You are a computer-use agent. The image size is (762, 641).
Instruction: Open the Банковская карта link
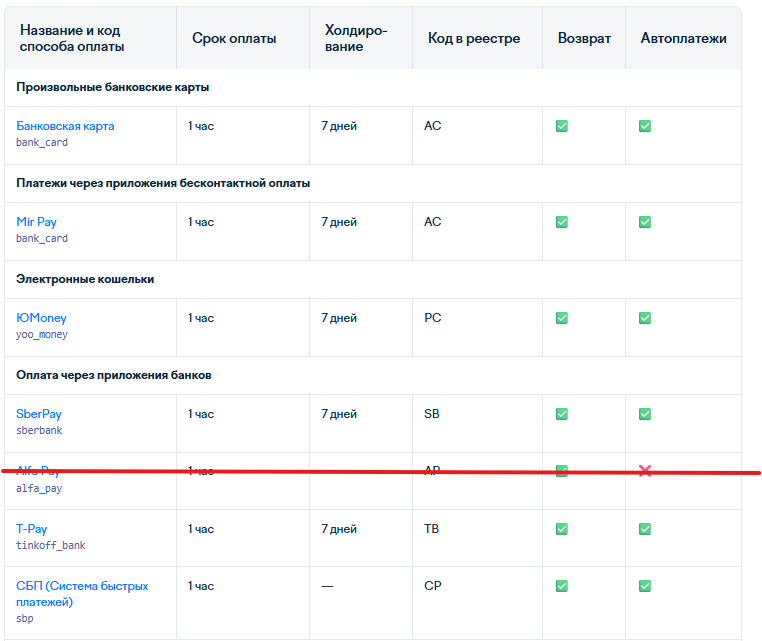65,126
